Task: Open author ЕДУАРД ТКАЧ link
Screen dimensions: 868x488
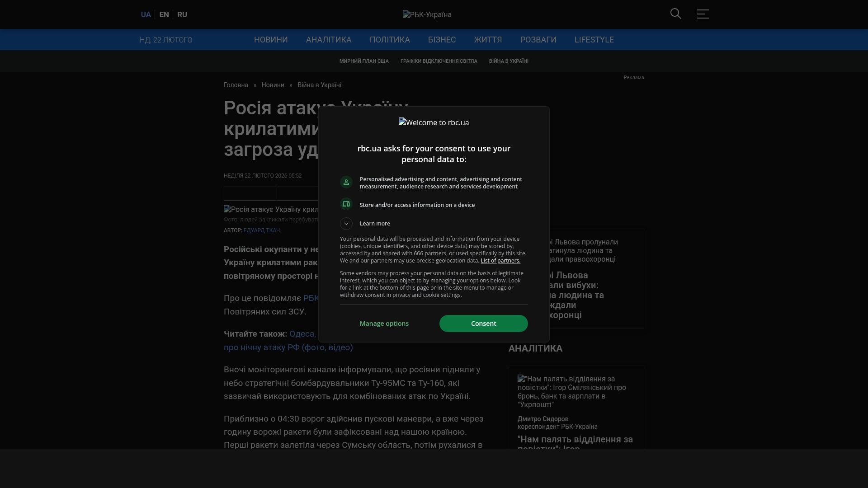Action: [x=261, y=230]
